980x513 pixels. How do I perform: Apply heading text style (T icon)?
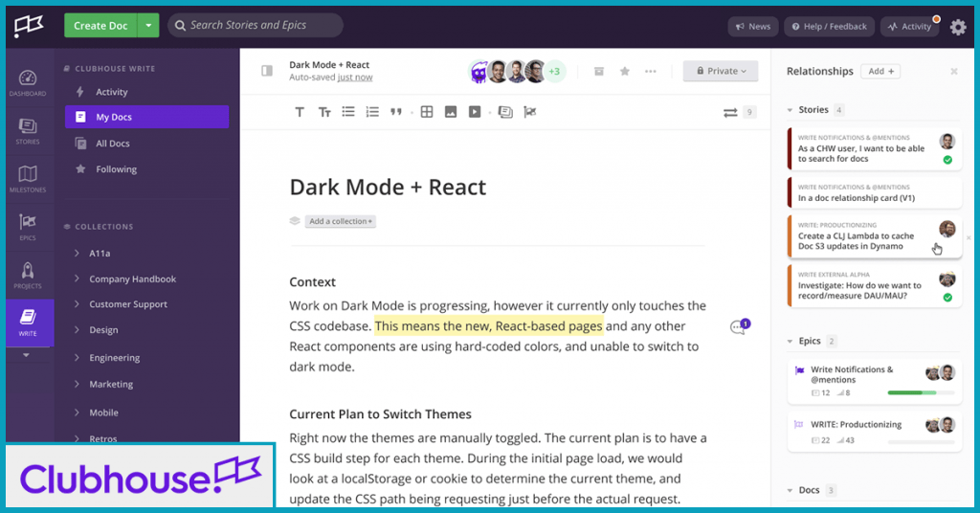(x=300, y=113)
